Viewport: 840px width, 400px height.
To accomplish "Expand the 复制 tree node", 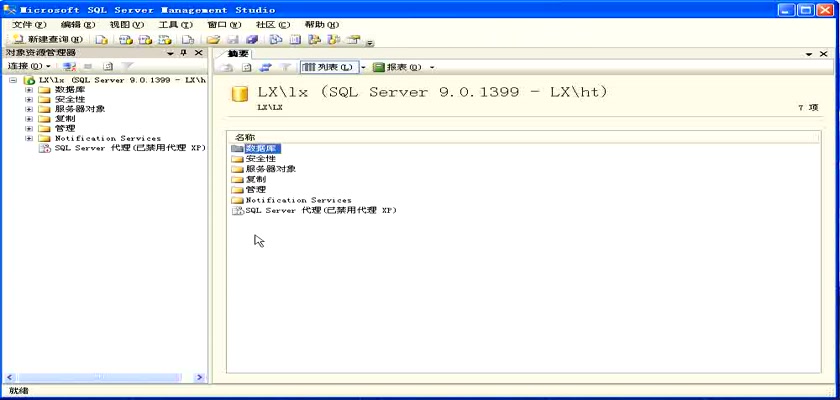I will [x=29, y=119].
